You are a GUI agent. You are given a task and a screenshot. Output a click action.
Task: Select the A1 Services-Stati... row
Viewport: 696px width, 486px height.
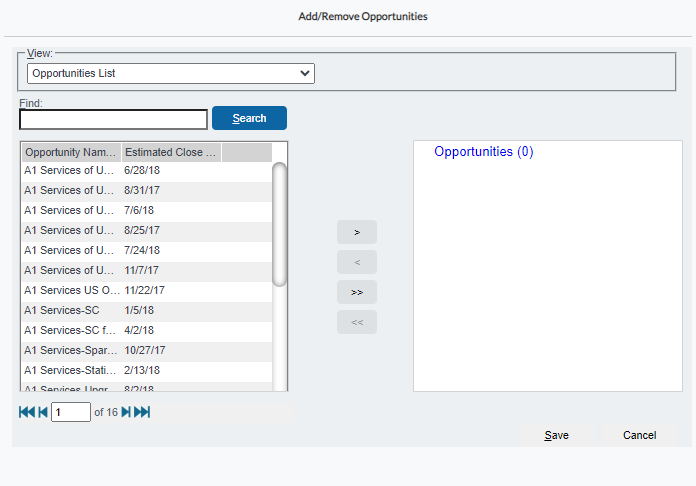click(x=146, y=370)
